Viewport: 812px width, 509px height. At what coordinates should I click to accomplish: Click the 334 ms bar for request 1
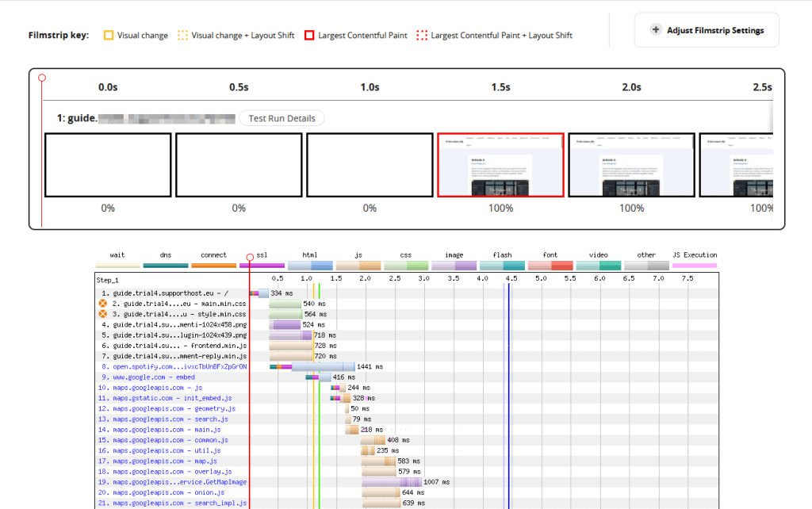click(x=259, y=293)
